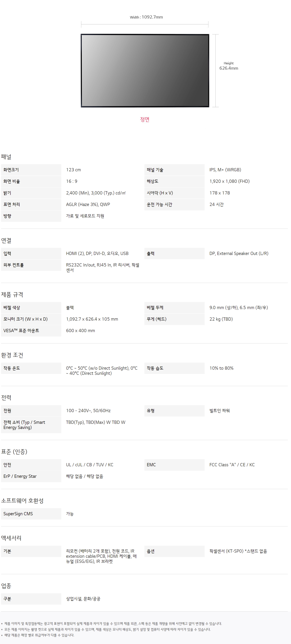Image resolution: width=291 pixels, height=644 pixels.
Task: Click the Height 626.4mm dimension label
Action: (x=229, y=66)
